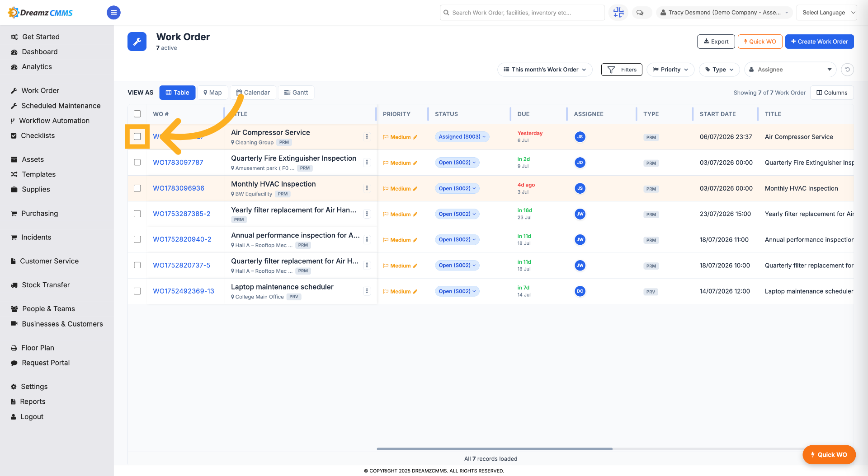Switch to Table view

point(177,93)
